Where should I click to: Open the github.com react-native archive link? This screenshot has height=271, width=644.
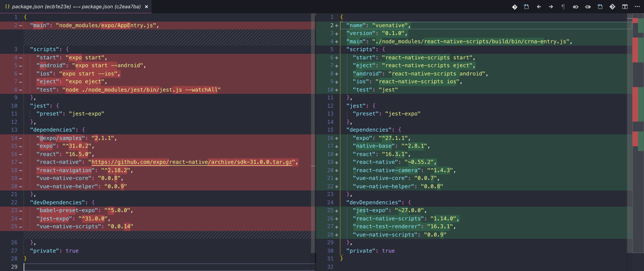tap(192, 162)
